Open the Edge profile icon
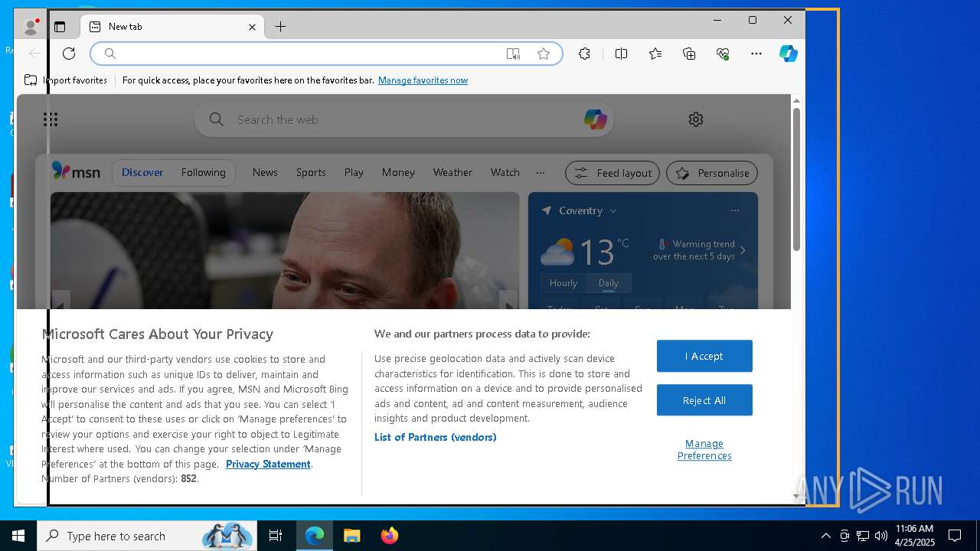Viewport: 980px width, 551px height. [31, 27]
